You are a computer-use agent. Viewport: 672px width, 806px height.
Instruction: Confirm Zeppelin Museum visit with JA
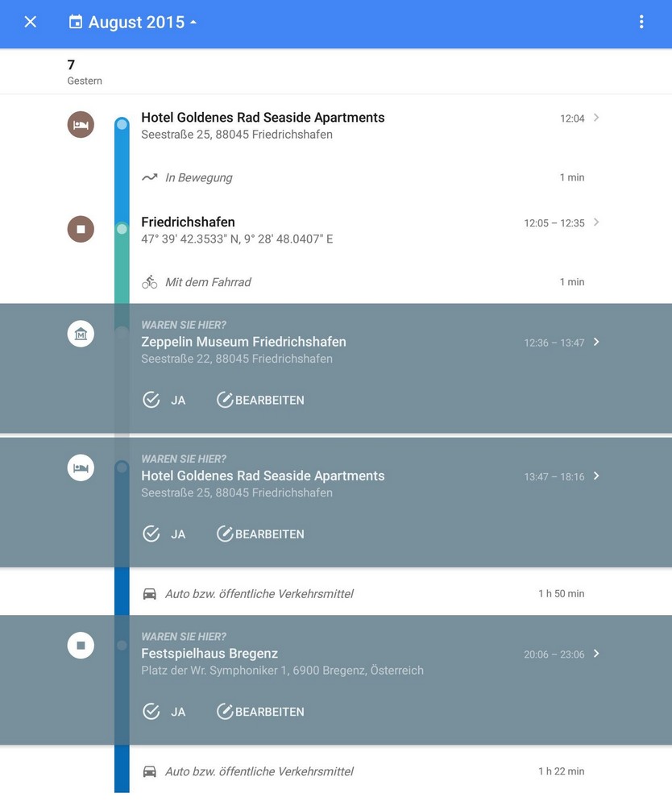point(164,400)
